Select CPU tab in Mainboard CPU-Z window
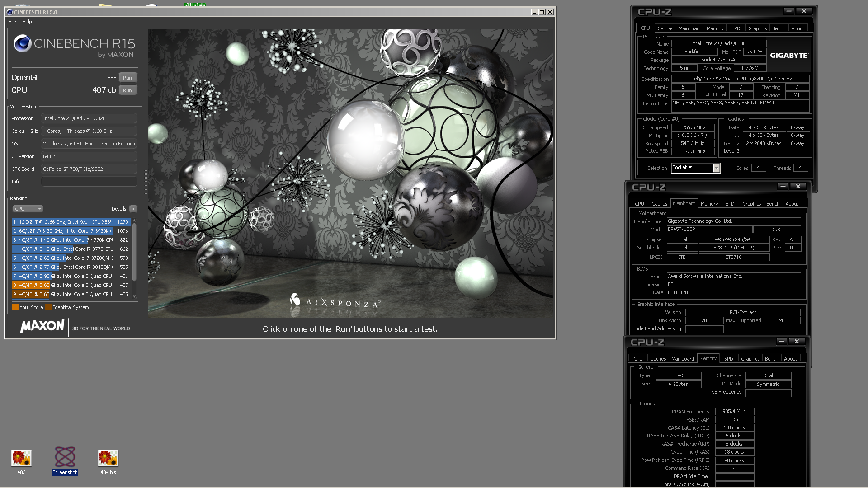Image resolution: width=868 pixels, height=488 pixels. coord(639,204)
